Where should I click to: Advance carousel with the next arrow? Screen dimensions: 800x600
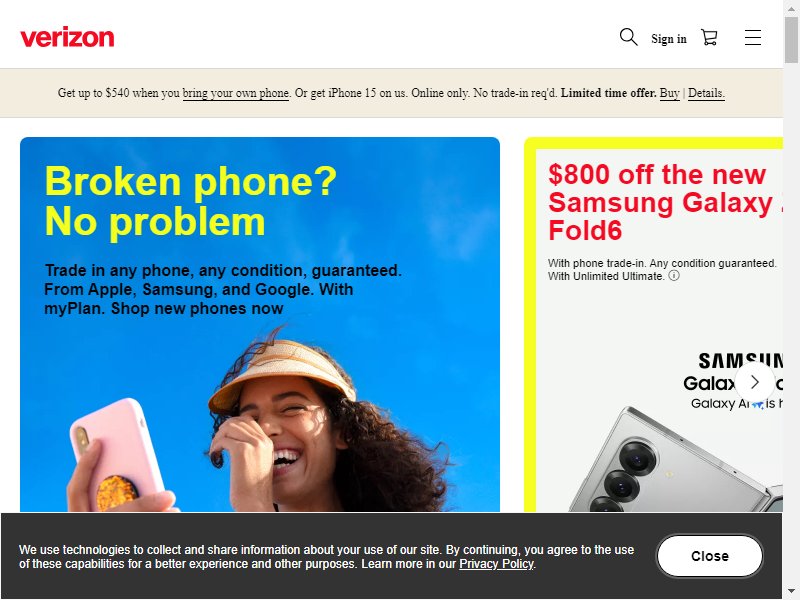755,382
